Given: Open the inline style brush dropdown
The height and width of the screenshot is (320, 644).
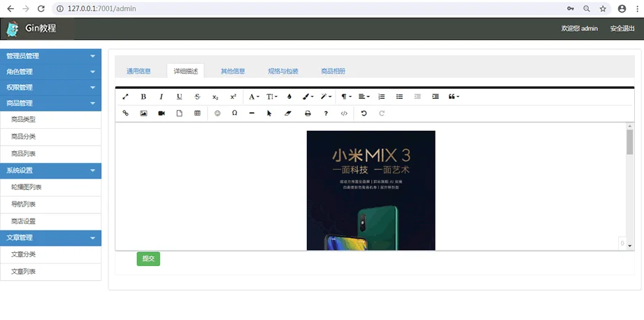Looking at the screenshot, I should point(308,97).
